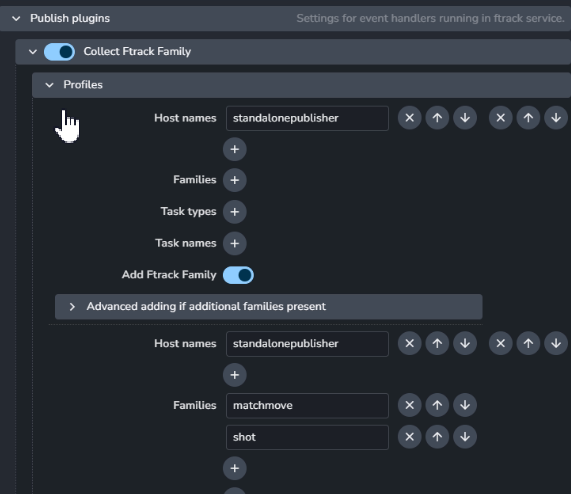This screenshot has width=571, height=494.
Task: Collapse the Publish plugins section
Action: (16, 18)
